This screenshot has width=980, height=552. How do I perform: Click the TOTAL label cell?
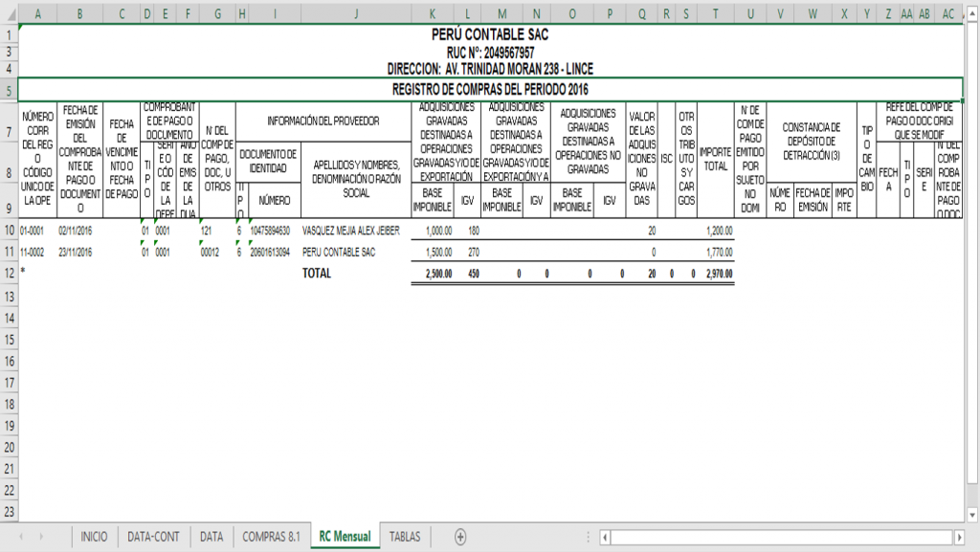[x=356, y=274]
